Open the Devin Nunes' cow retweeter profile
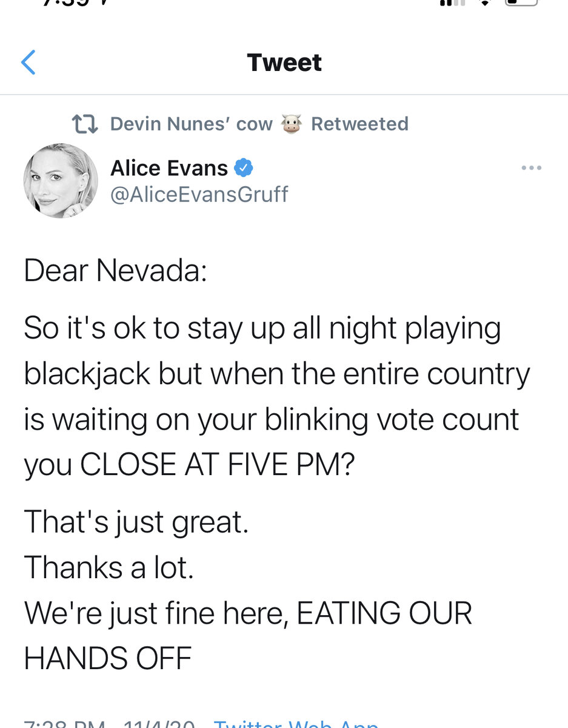The height and width of the screenshot is (728, 568). (191, 124)
